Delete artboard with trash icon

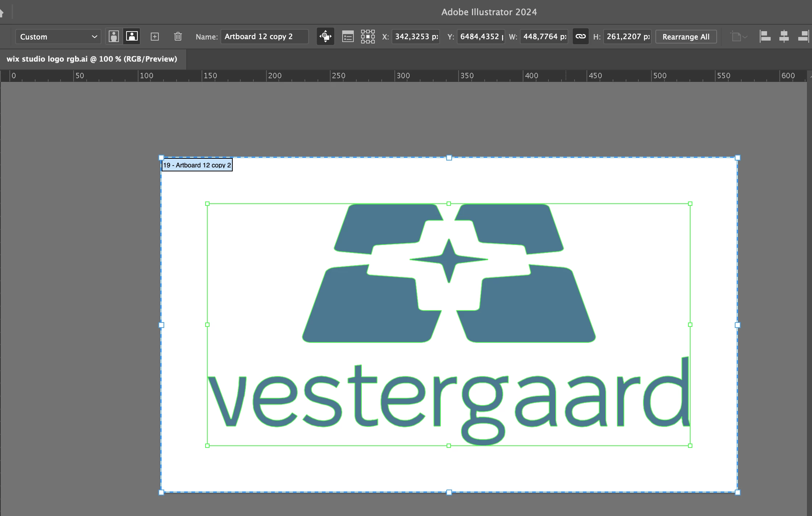coord(178,37)
